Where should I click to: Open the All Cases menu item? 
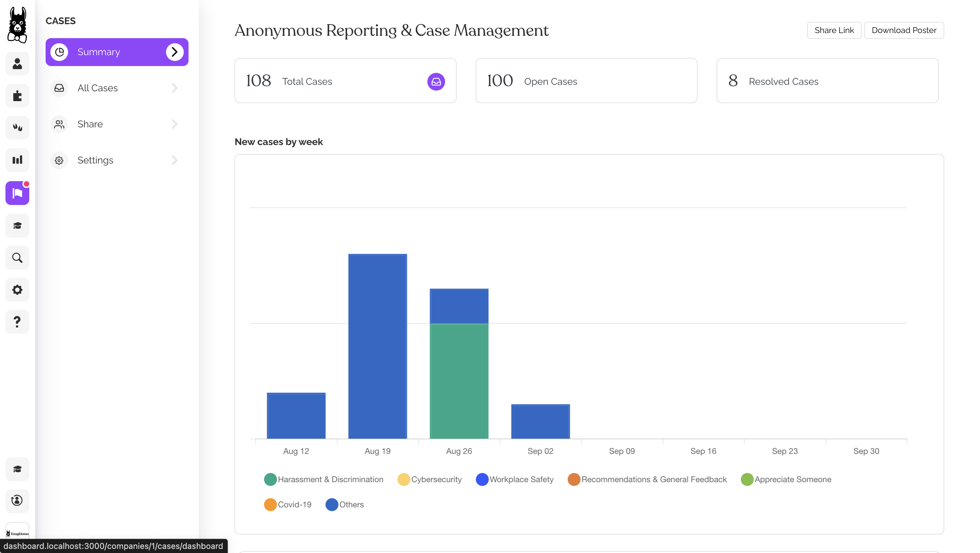[97, 88]
